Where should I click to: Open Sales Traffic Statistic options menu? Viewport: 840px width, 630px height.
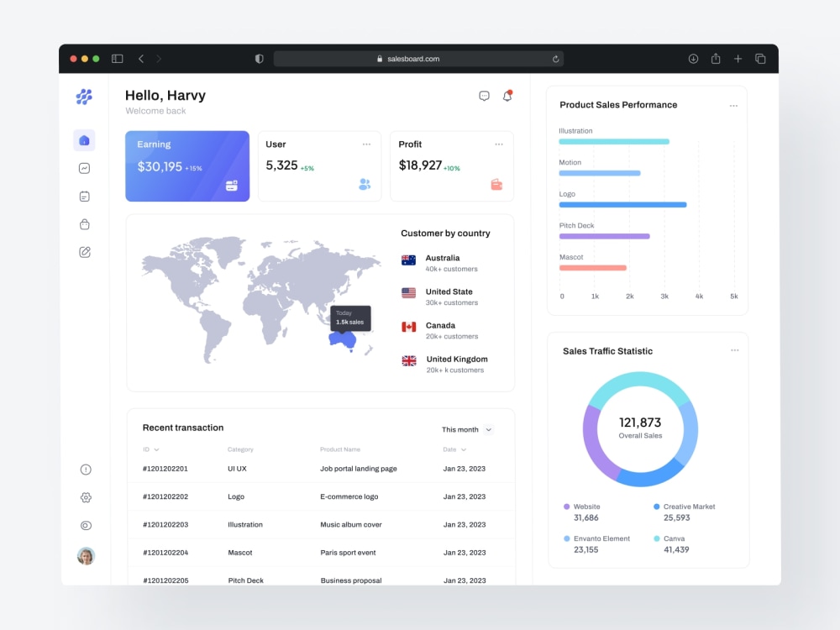click(734, 350)
